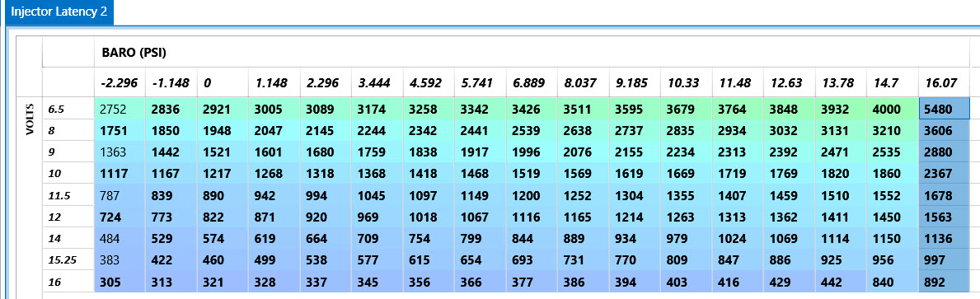Viewport: 980px width, 299px height.
Task: Click cell with value 840
Action: click(893, 281)
